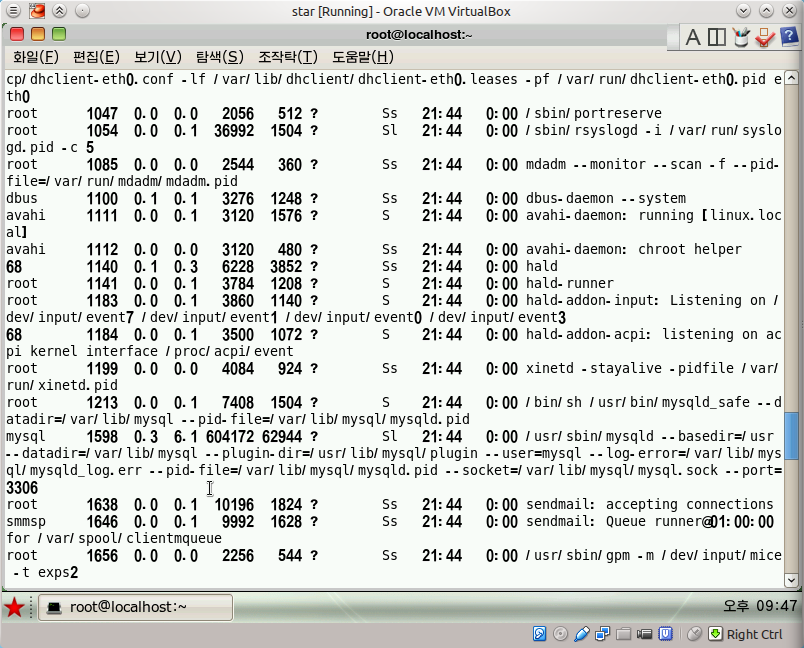Click the smmsp user name
Screen dimensions: 804x648
(x=26, y=522)
